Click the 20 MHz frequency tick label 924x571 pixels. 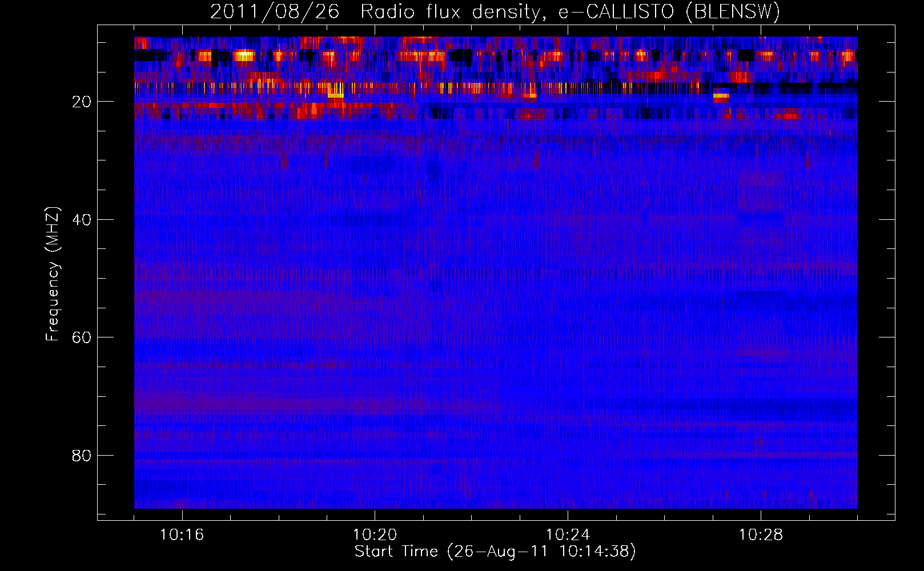point(82,102)
